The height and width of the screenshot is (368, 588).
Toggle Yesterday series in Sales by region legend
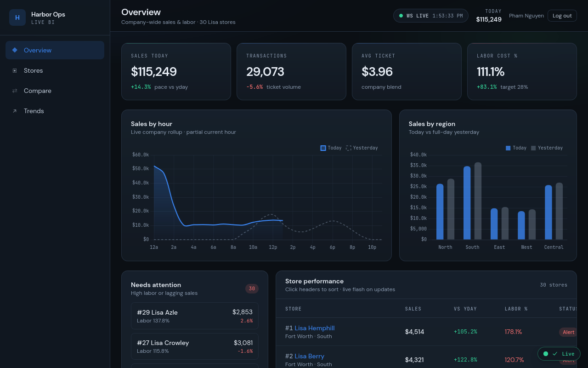pos(547,148)
